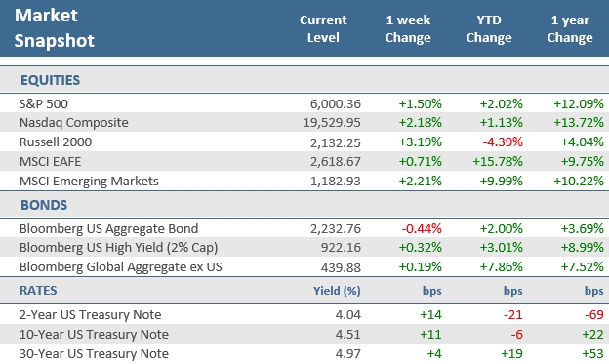609x364 pixels.
Task: Select the Current Level column header
Action: (x=323, y=28)
